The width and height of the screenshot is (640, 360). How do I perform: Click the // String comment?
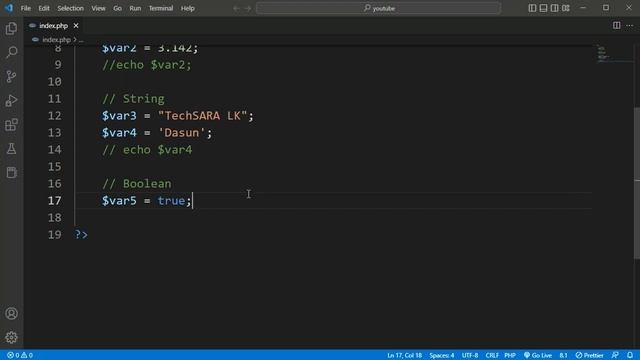pos(133,99)
